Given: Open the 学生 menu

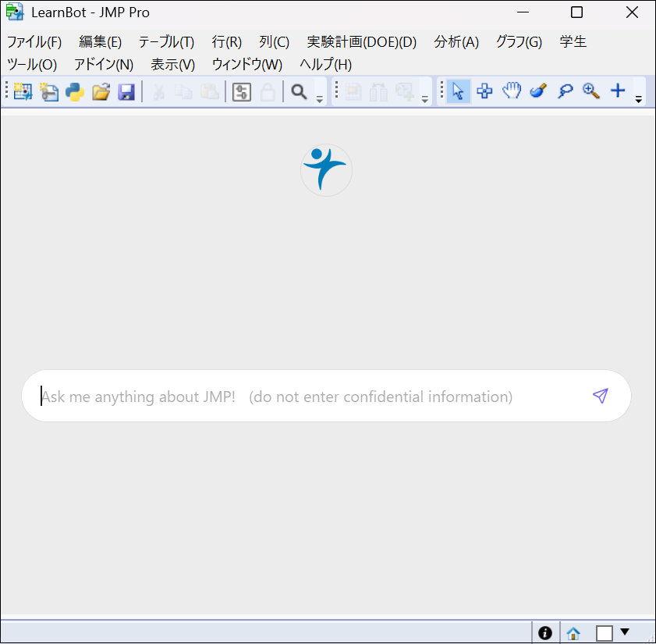Looking at the screenshot, I should pos(573,42).
